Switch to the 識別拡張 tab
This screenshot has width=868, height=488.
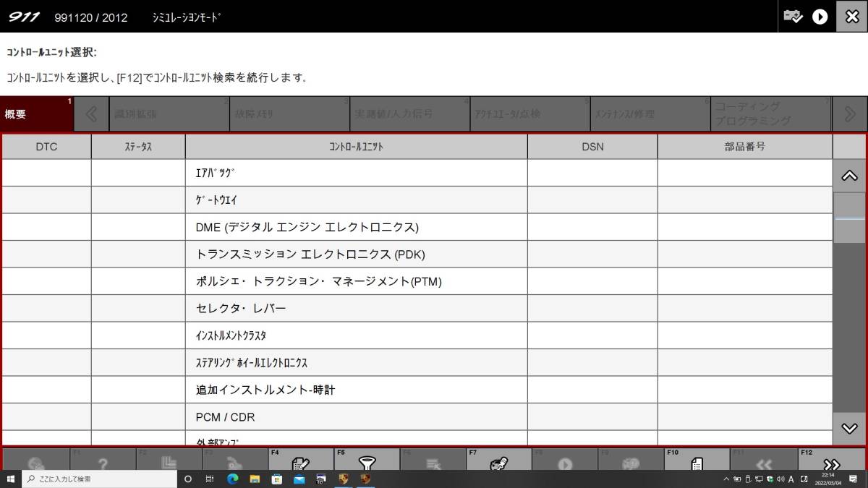pyautogui.click(x=170, y=114)
